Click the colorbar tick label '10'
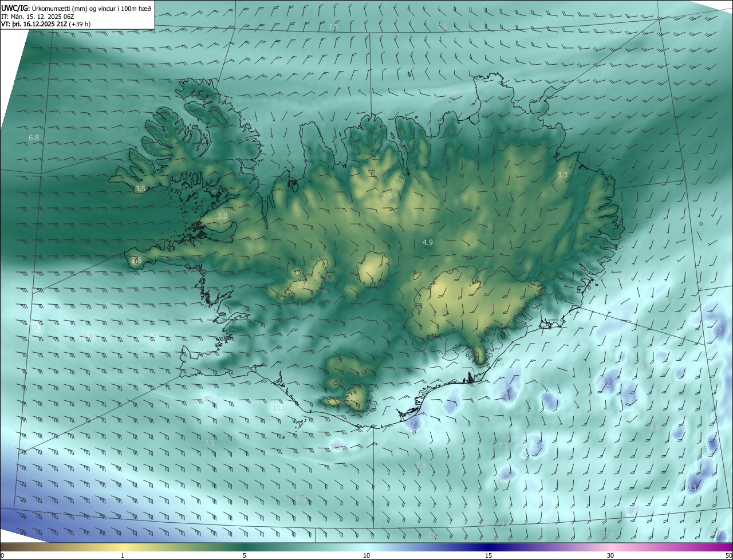Viewport: 733px width, 560px height. [366, 555]
